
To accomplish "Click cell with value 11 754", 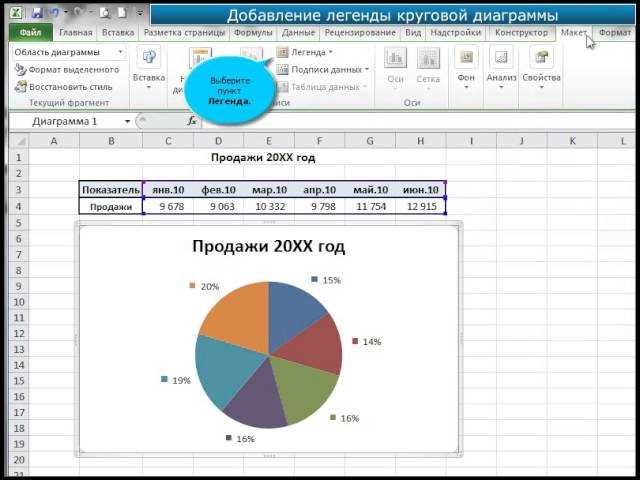I will [370, 207].
